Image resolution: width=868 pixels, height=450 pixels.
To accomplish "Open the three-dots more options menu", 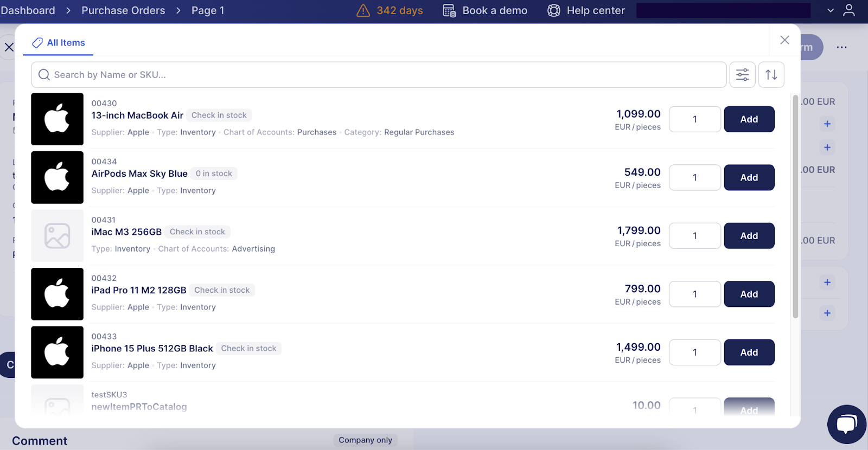I will point(841,47).
